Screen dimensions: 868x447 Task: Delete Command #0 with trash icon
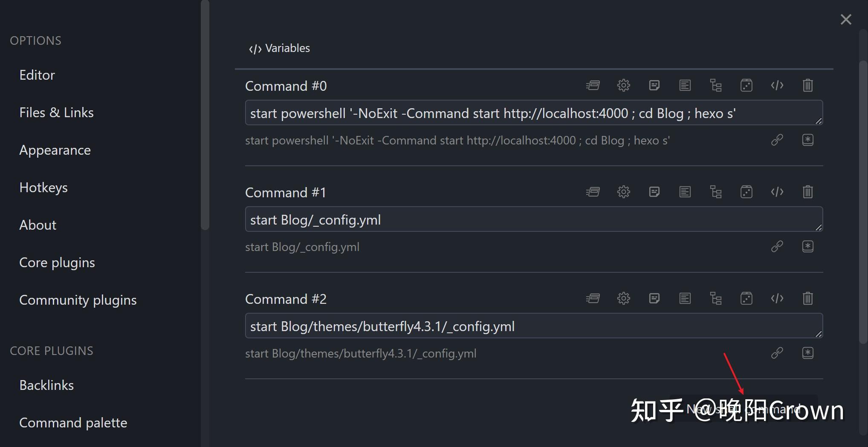(x=807, y=85)
